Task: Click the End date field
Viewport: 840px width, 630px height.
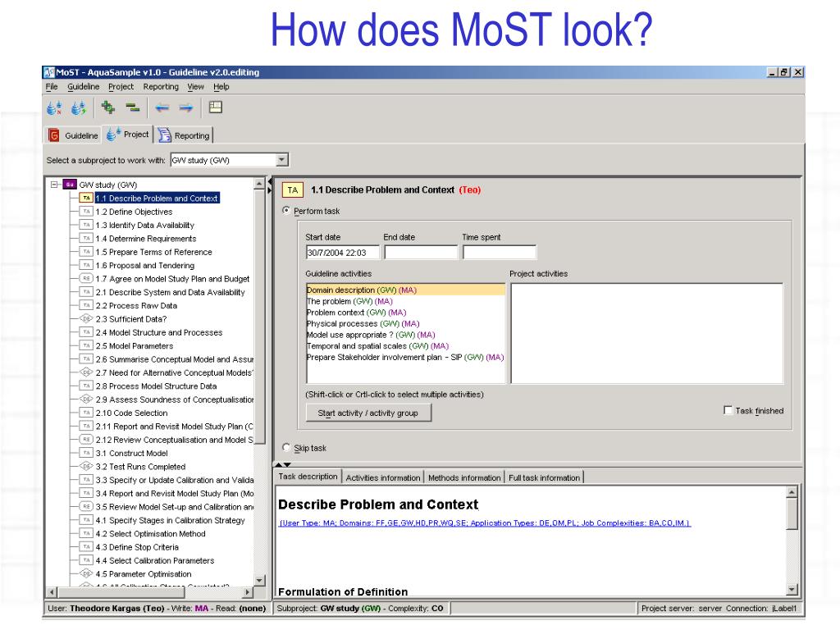Action: pos(421,253)
